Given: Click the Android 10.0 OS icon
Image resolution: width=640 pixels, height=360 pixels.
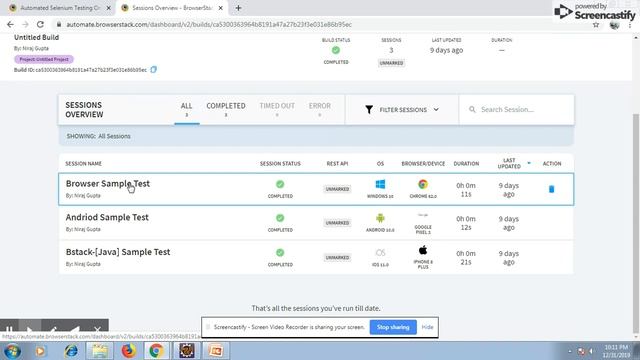Looking at the screenshot, I should [x=380, y=218].
